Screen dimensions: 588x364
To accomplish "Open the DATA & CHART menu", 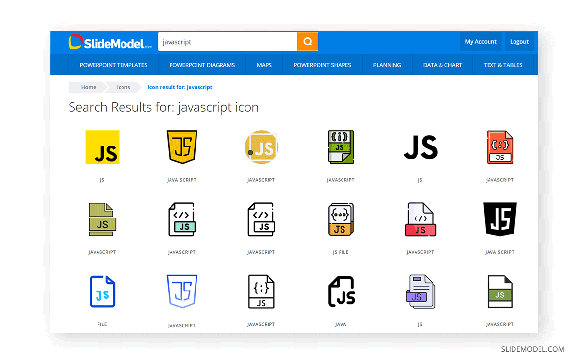I will pyautogui.click(x=442, y=65).
